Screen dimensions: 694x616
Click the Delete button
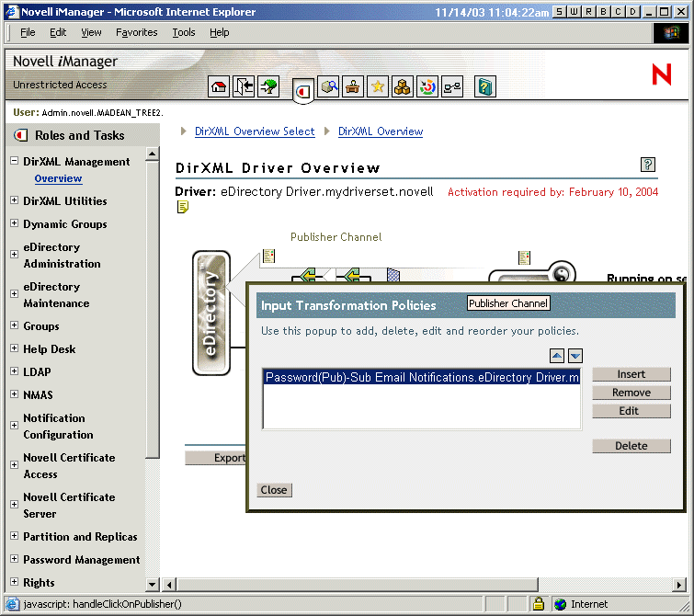[631, 446]
